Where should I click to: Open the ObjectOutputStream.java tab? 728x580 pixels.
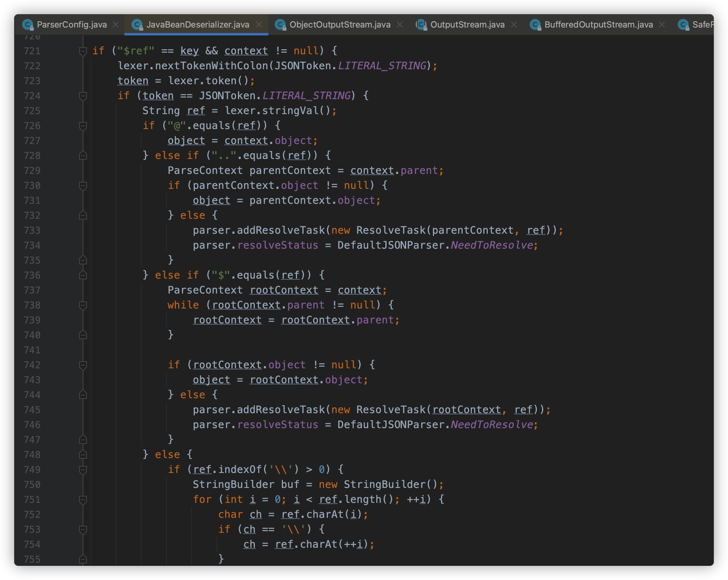point(340,24)
